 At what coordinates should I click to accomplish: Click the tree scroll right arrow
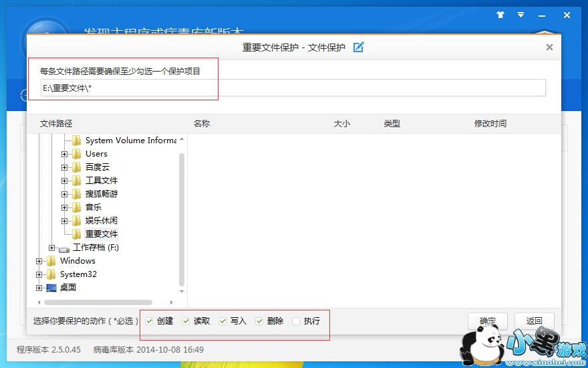[x=171, y=302]
